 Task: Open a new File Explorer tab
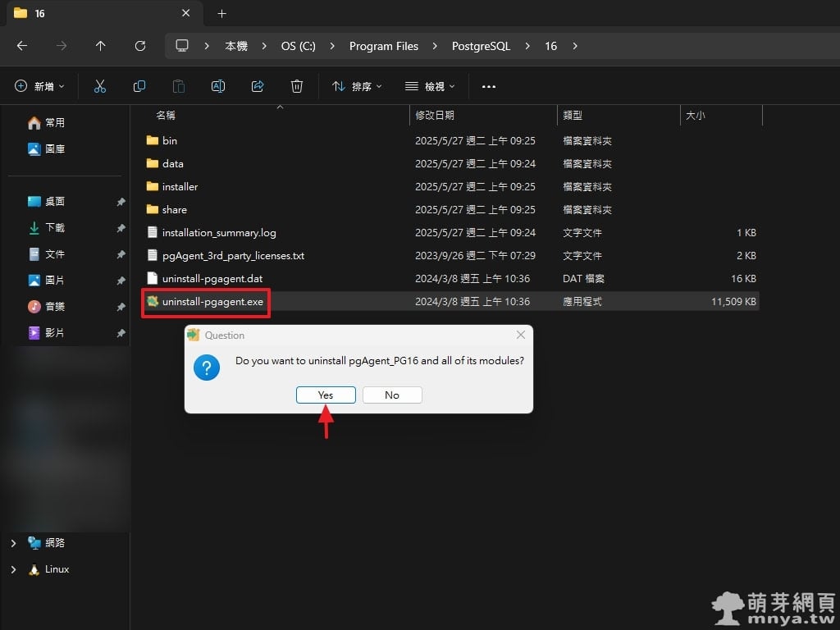tap(221, 13)
